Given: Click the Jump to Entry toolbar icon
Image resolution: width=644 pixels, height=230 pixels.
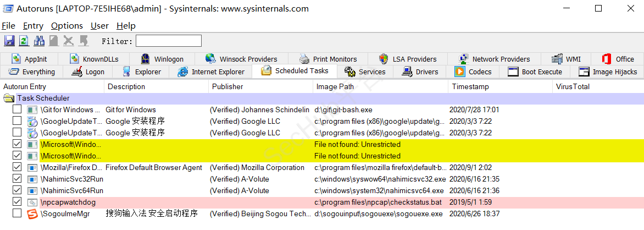Looking at the screenshot, I should click(84, 40).
